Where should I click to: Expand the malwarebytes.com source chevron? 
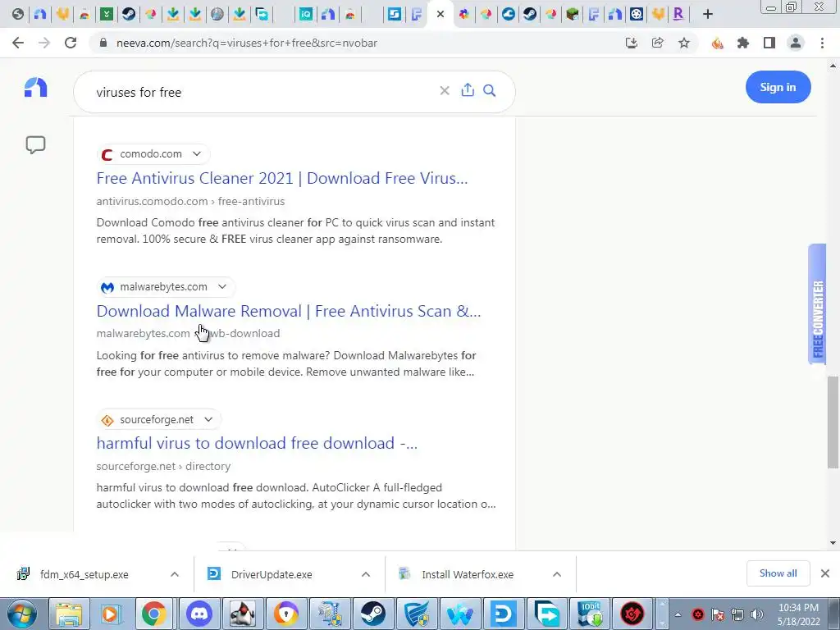(222, 286)
